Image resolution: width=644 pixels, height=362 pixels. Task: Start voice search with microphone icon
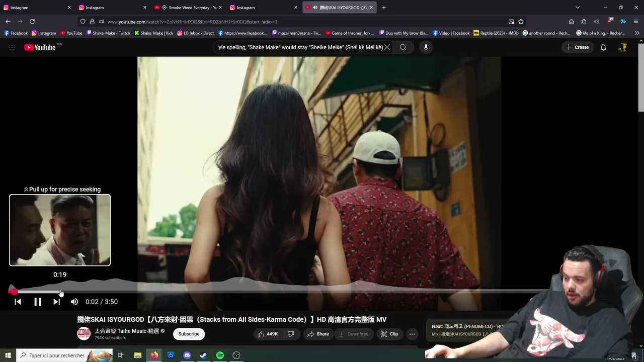pyautogui.click(x=426, y=47)
